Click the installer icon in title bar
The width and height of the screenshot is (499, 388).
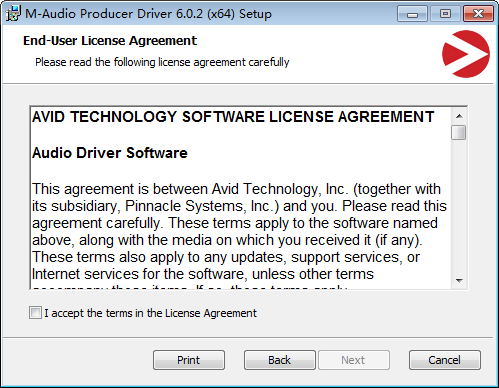[x=13, y=13]
